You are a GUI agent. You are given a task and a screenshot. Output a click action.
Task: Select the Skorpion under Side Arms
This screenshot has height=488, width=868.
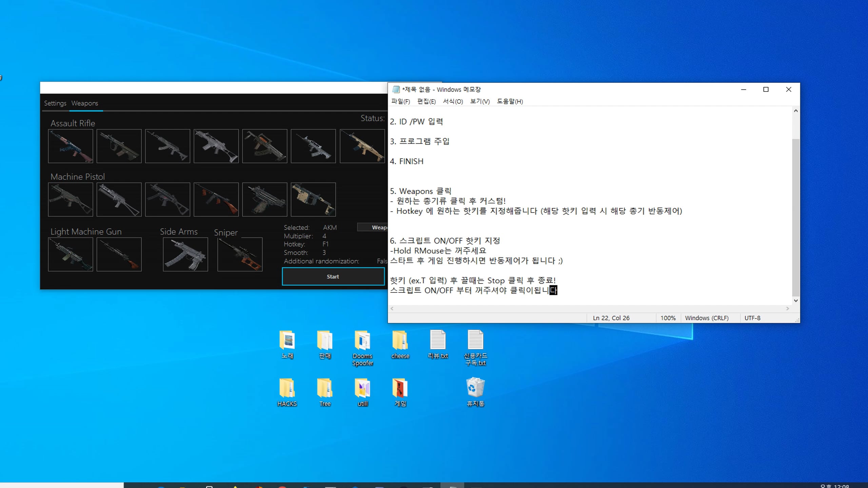tap(185, 254)
